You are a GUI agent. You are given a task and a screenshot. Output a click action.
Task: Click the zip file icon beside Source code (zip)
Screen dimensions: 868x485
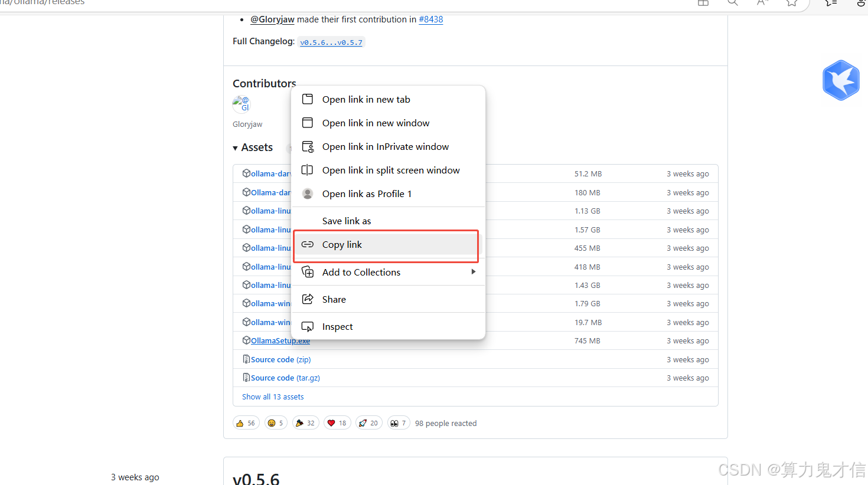pos(246,359)
